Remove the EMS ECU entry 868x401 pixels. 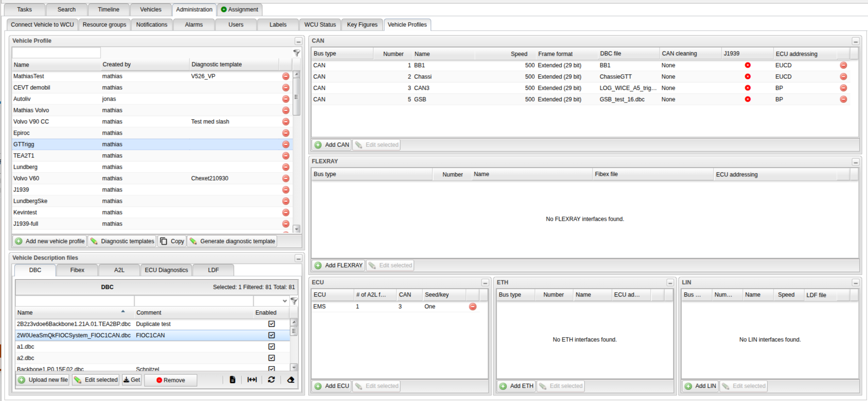[473, 306]
